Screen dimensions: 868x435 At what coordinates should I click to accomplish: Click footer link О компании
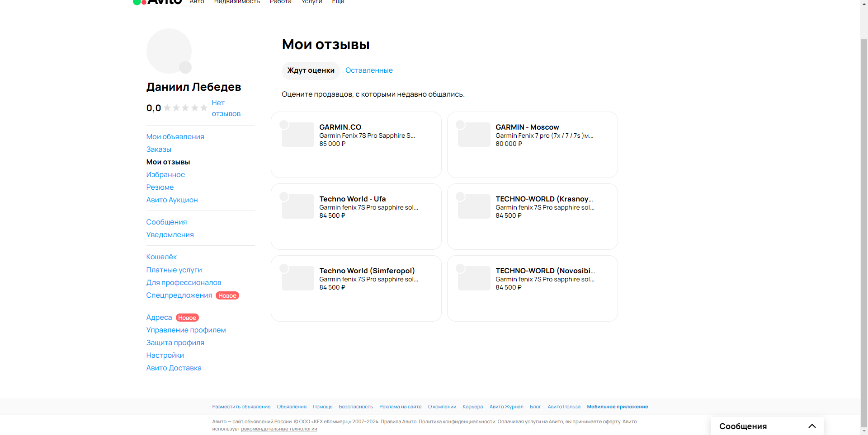(x=442, y=407)
